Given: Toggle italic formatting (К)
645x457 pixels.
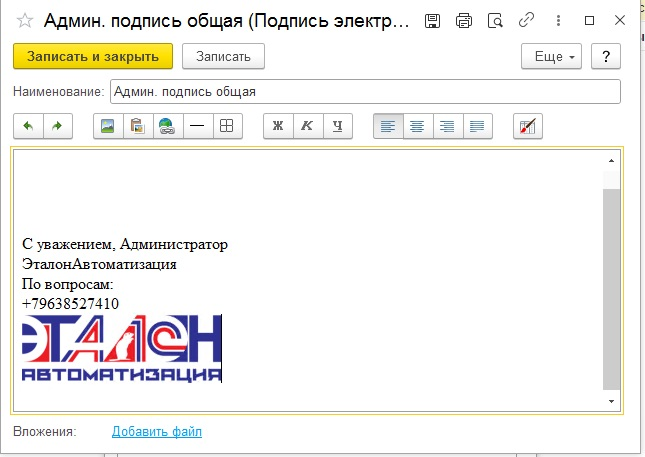Looking at the screenshot, I should tap(308, 126).
